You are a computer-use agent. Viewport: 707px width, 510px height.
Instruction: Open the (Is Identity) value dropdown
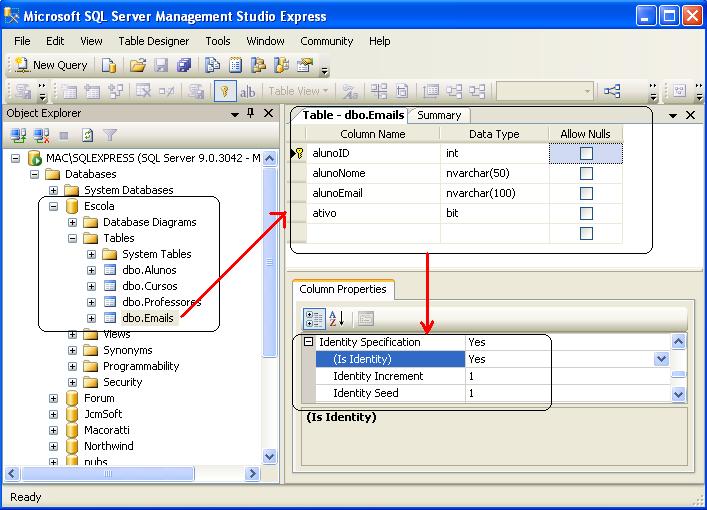click(x=661, y=359)
